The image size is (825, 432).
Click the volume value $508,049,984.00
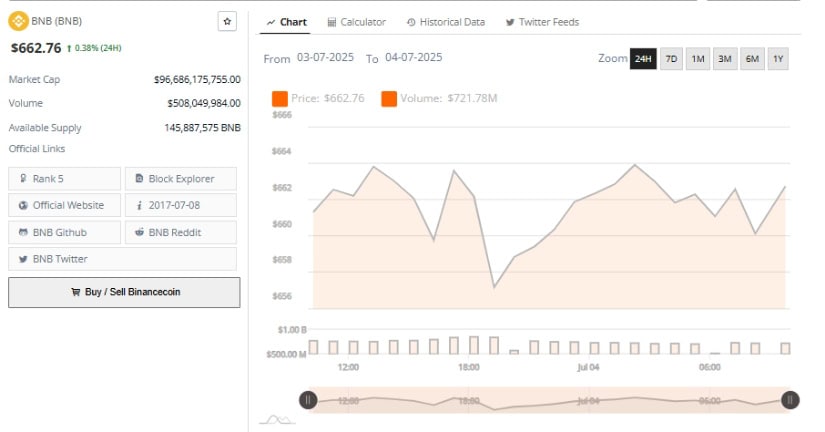(204, 103)
